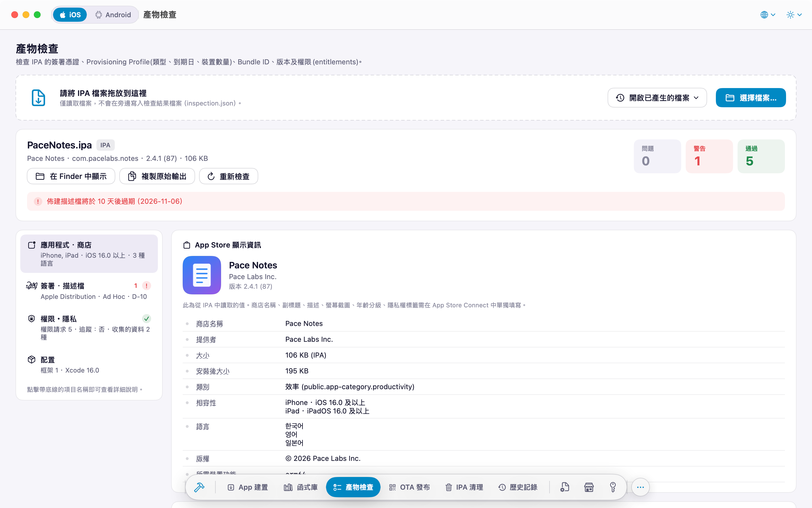The image size is (812, 508).
Task: Click 重新檢查 button
Action: pos(228,176)
